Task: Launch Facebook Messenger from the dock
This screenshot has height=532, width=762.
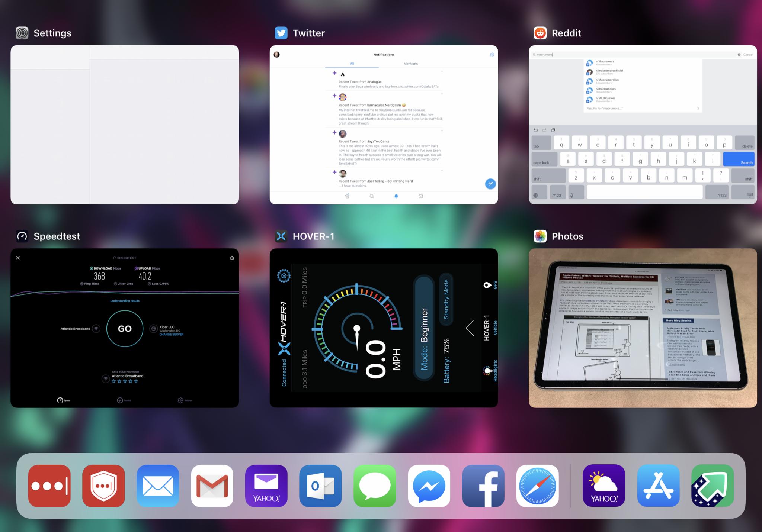Action: (429, 486)
